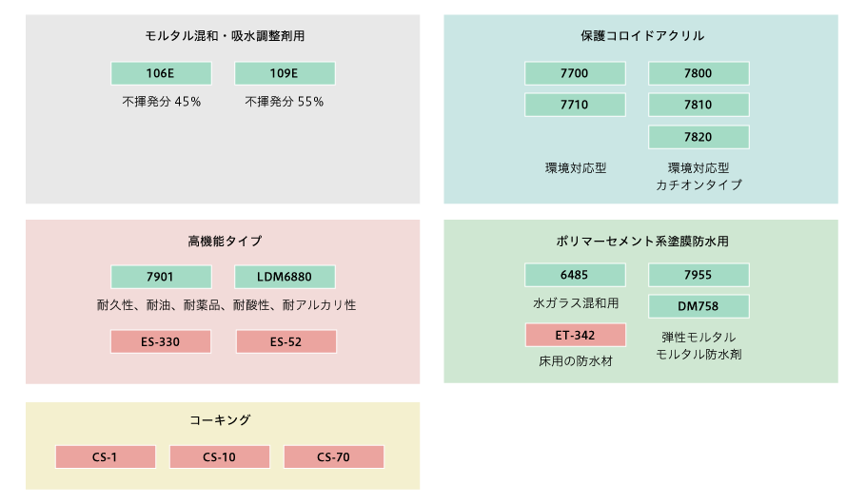
Task: Click the red ES-330 button
Action: click(x=161, y=341)
